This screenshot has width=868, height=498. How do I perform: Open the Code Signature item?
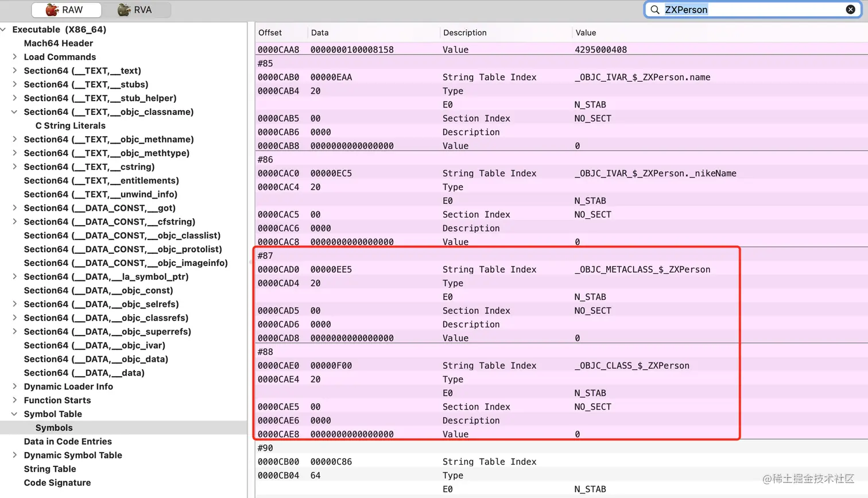(x=57, y=483)
